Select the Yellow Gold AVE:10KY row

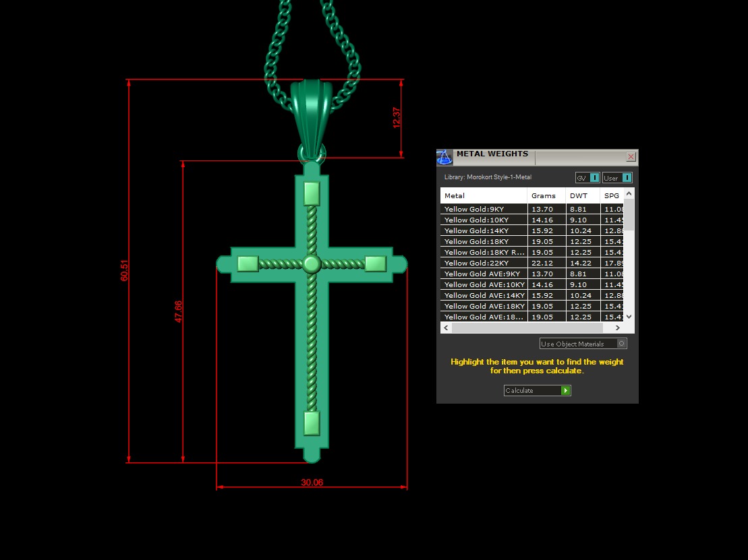click(x=532, y=284)
